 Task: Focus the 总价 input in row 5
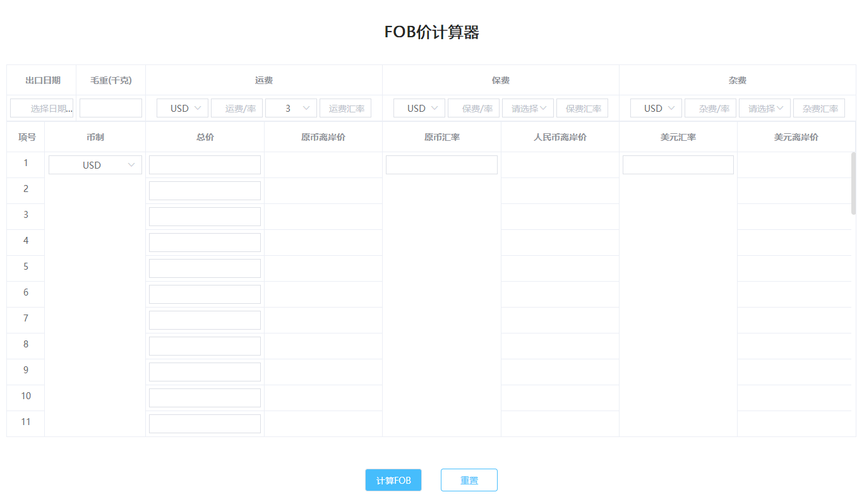[205, 268]
